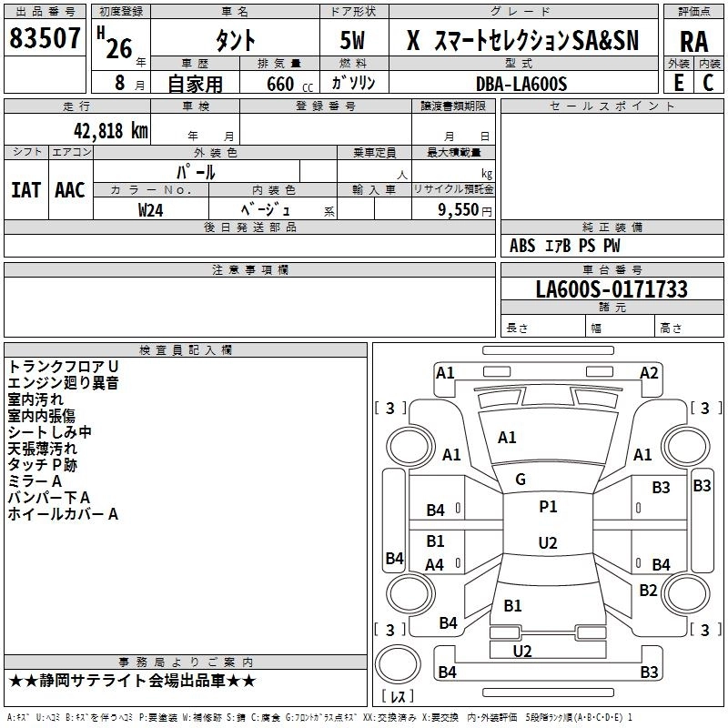Image resolution: width=728 pixels, height=728 pixels.
Task: Click the note ミラーA
Action: coord(35,481)
